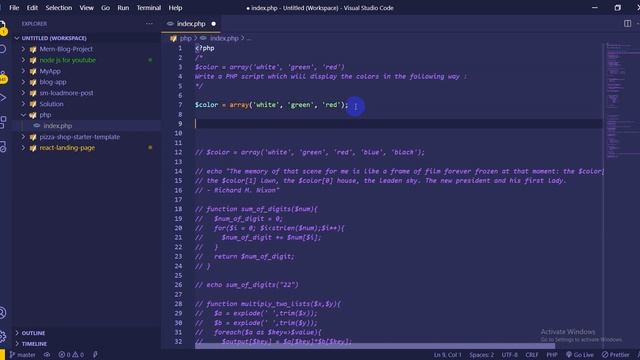Image resolution: width=640 pixels, height=360 pixels.
Task: Expand the pizza-shop-starter-template folder
Action: pyautogui.click(x=23, y=137)
